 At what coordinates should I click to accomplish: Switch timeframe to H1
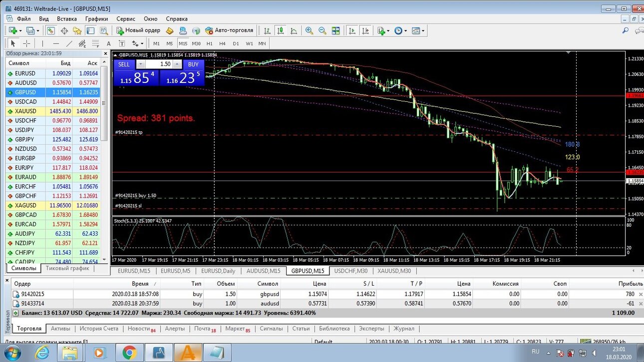coord(210,43)
